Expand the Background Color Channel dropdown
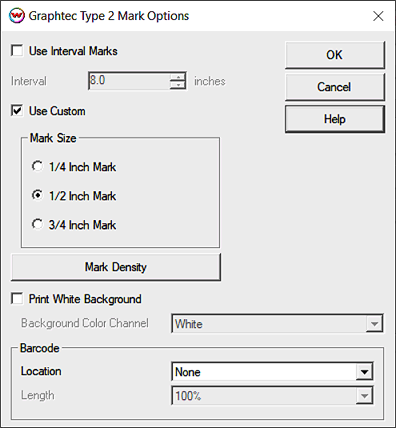Screen dimensions: 396x428 pos(277,323)
